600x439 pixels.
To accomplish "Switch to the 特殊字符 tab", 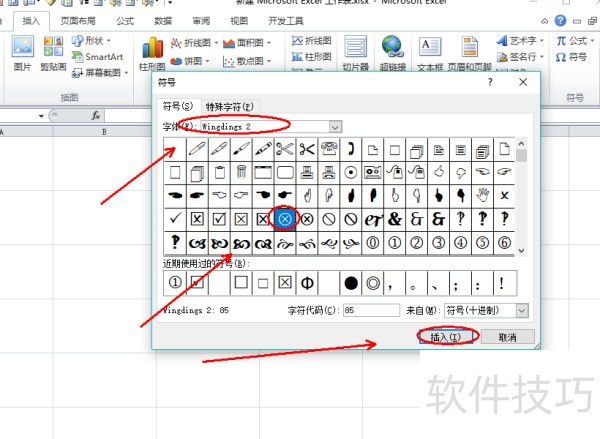I will pyautogui.click(x=229, y=106).
